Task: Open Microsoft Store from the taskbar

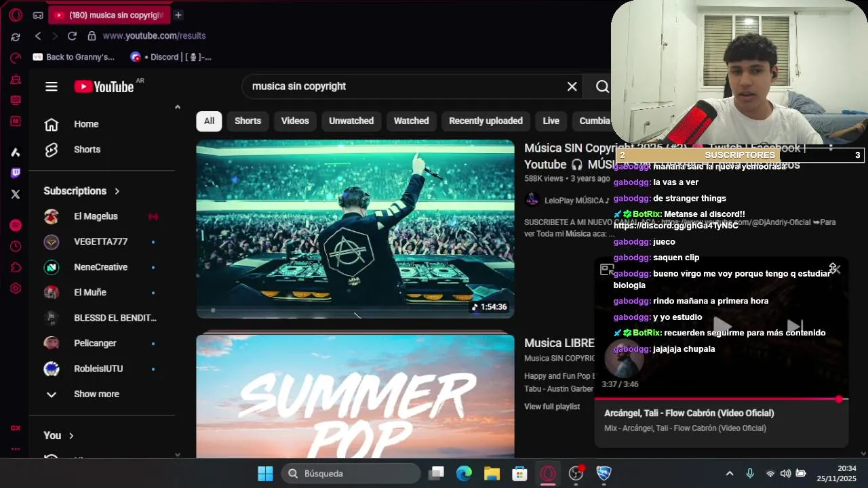Action: [x=519, y=473]
